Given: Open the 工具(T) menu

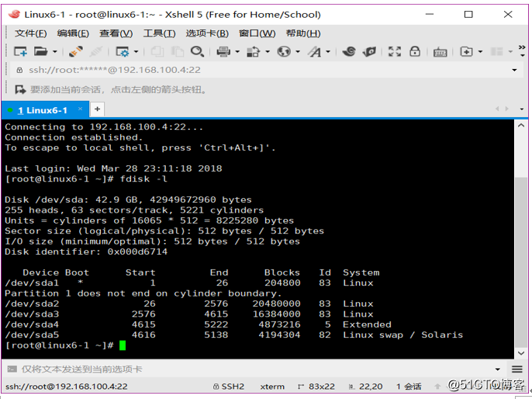Looking at the screenshot, I should pos(159,33).
